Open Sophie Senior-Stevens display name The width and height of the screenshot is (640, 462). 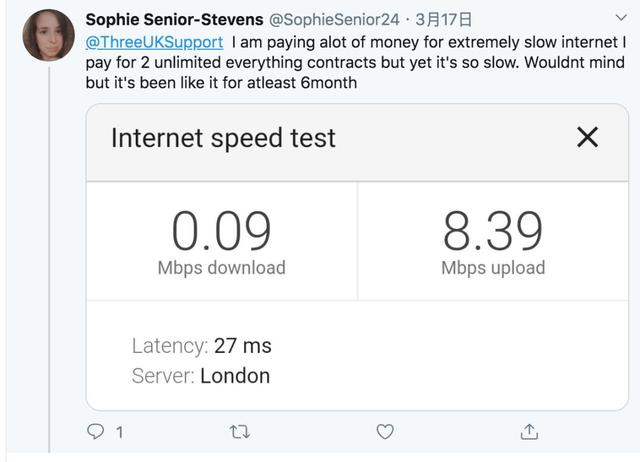click(174, 20)
